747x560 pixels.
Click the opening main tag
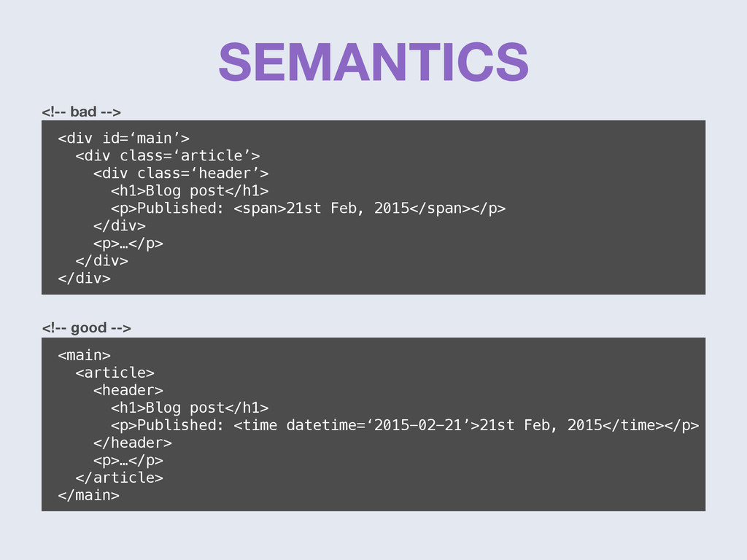pyautogui.click(x=85, y=355)
